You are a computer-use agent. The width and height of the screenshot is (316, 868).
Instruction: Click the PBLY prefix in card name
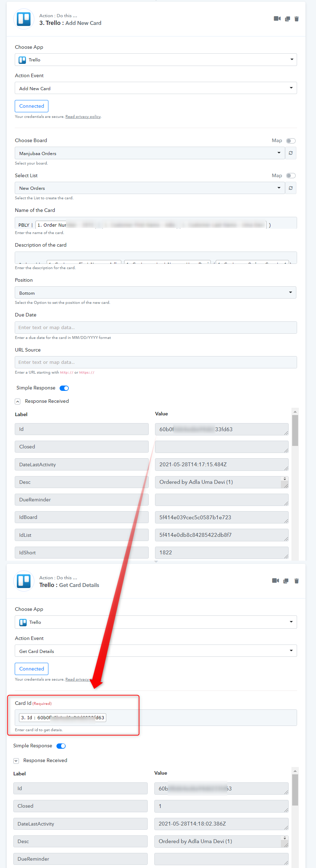tap(24, 225)
